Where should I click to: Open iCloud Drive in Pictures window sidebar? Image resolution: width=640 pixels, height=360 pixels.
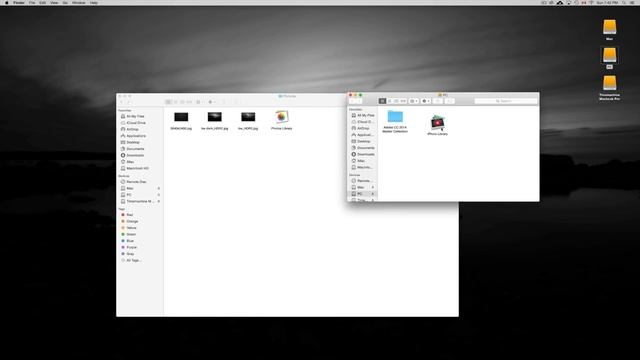click(133, 123)
